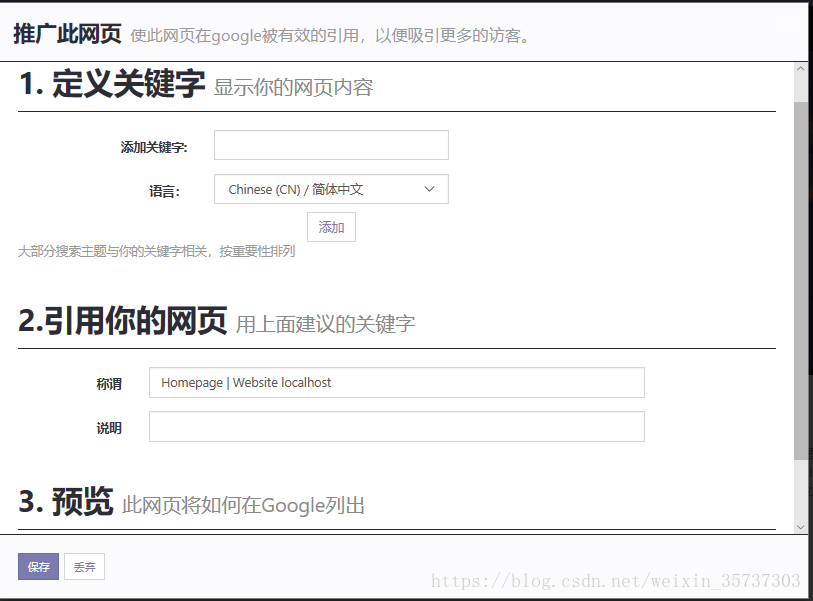This screenshot has width=813, height=601.
Task: Click the heading 3. 预览
Action: coord(66,501)
